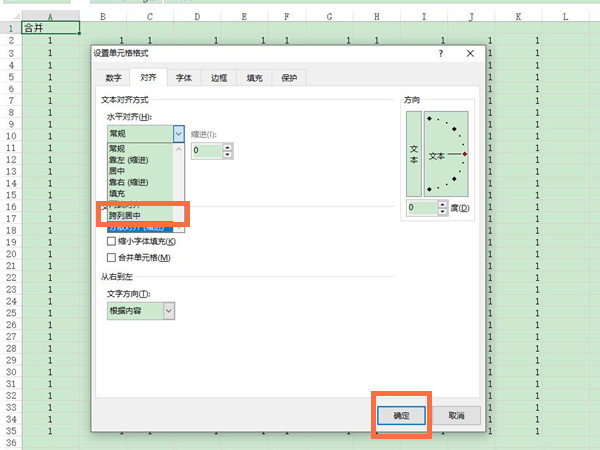Toggle the 水平对齐 dropdown arrow
This screenshot has width=600, height=450.
click(x=178, y=134)
